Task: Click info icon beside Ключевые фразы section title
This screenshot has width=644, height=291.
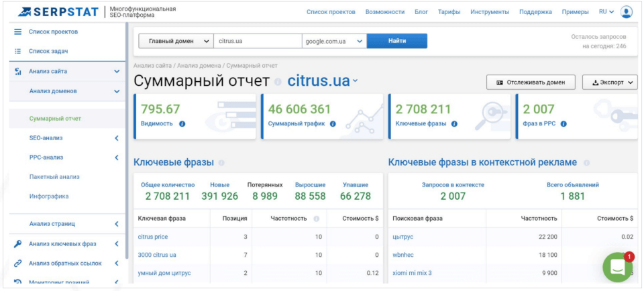Action: (x=221, y=163)
